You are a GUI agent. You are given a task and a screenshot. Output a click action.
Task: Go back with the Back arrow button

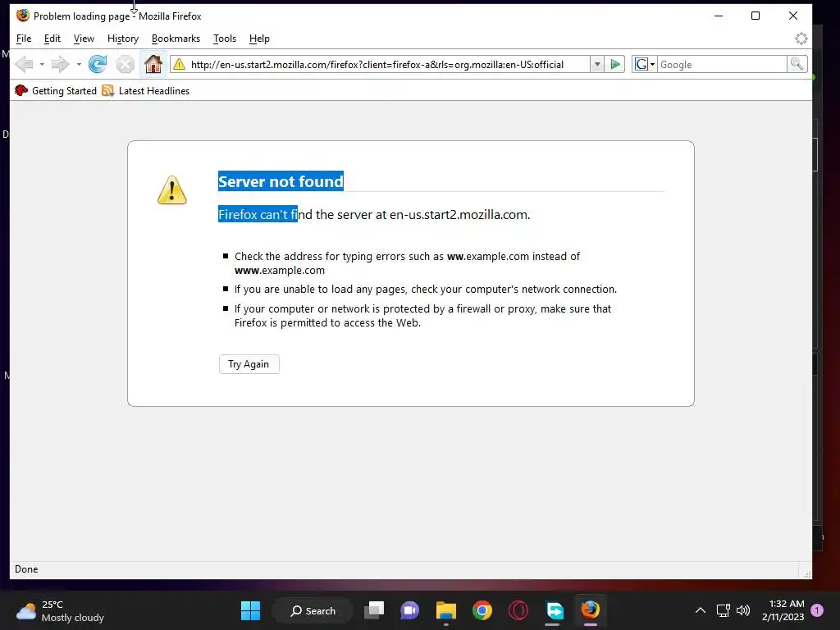coord(24,64)
